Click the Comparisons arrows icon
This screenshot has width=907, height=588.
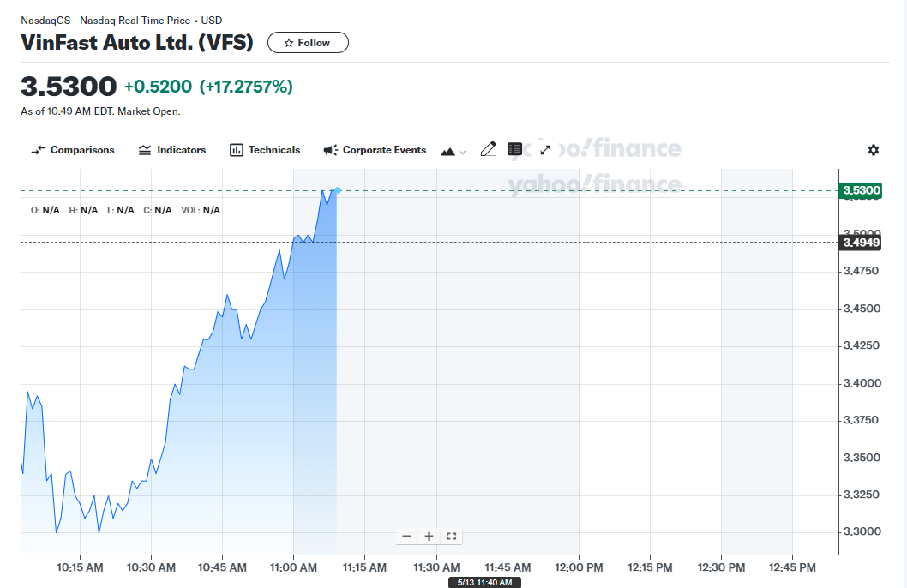(39, 150)
